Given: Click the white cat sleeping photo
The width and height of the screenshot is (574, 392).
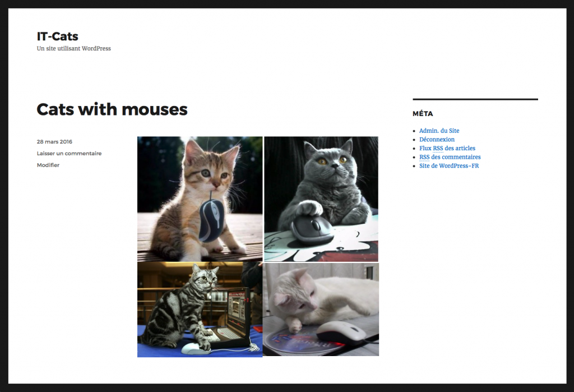Looking at the screenshot, I should point(321,310).
